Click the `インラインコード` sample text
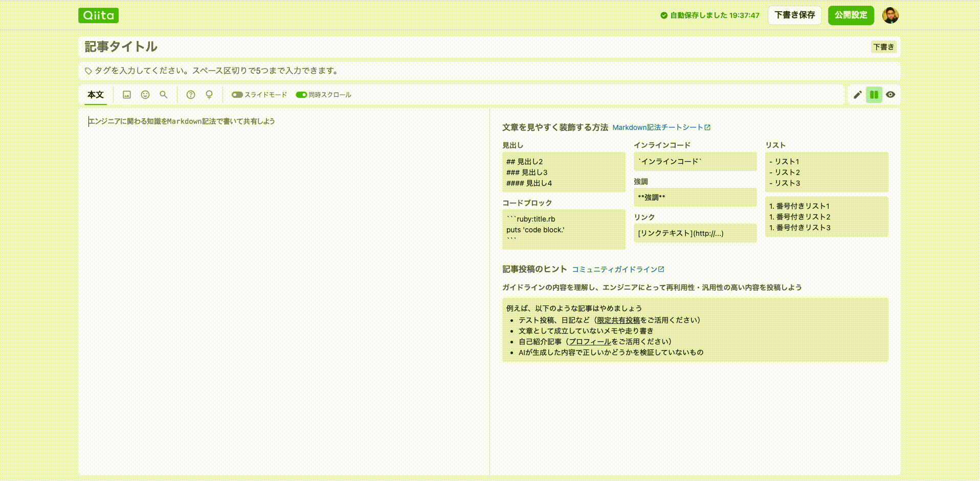The height and width of the screenshot is (481, 980). click(670, 162)
